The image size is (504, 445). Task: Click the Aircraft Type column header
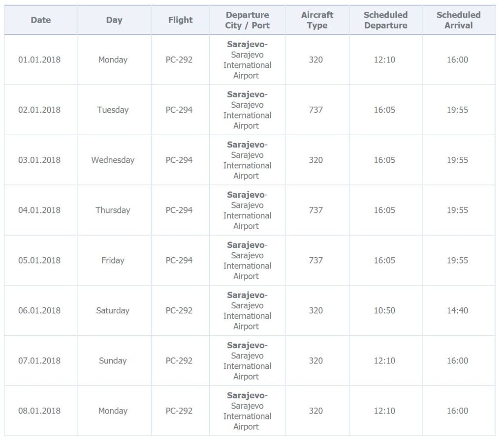(317, 20)
